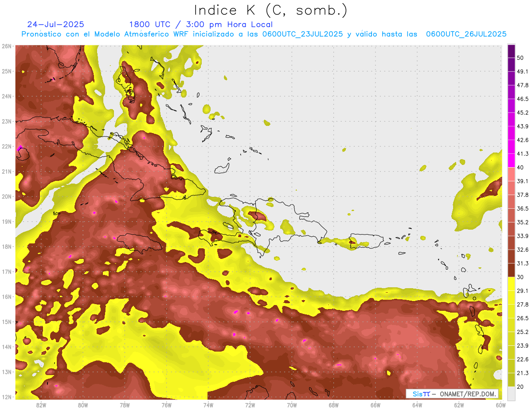Select the colorbar value '33.9'
The image size is (532, 411).
pyautogui.click(x=522, y=236)
